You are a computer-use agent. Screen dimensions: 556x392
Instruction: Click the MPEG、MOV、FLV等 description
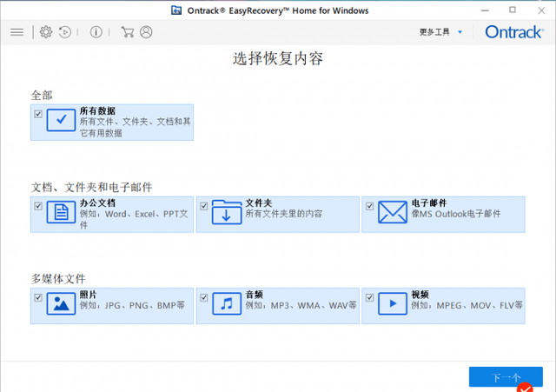467,305
